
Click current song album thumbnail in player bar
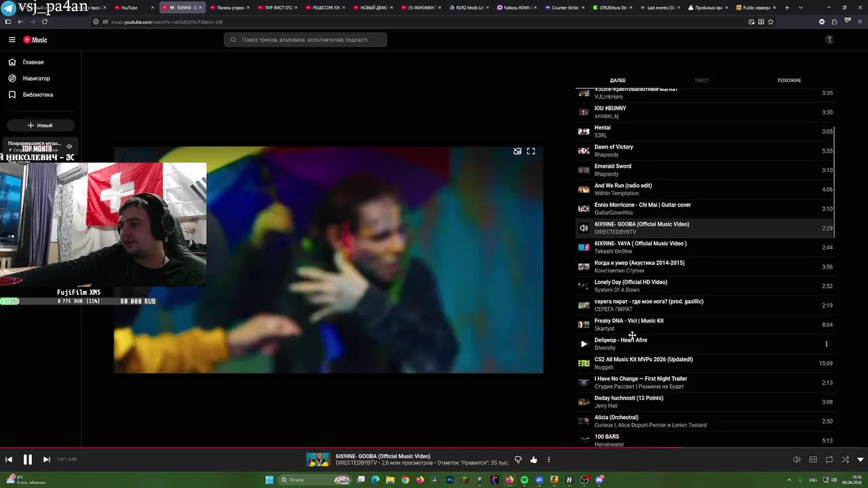pyautogui.click(x=318, y=460)
